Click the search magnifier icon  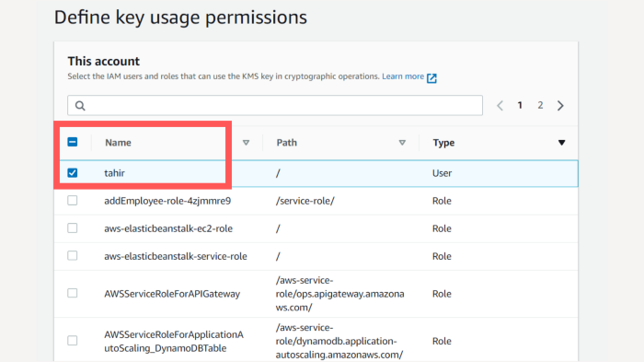tap(80, 106)
